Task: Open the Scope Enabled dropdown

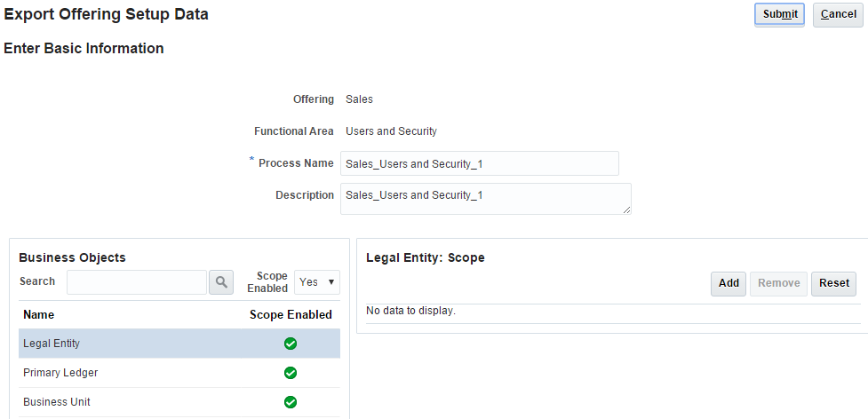Action: [317, 282]
